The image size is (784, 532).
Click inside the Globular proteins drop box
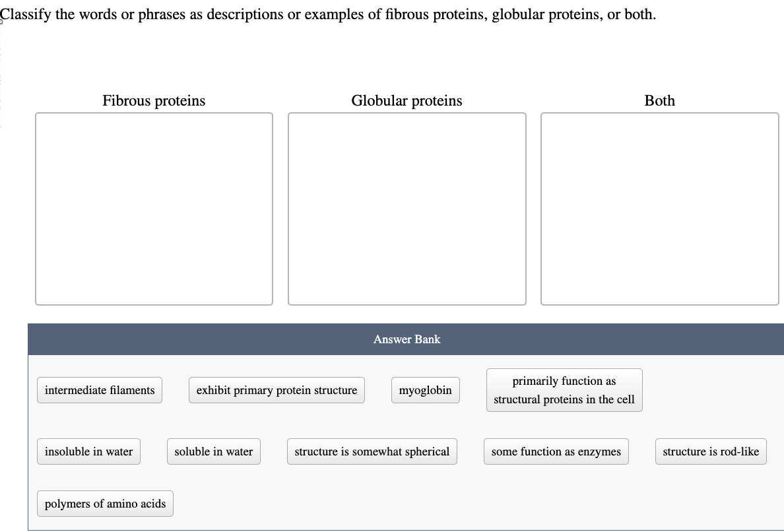coord(407,208)
